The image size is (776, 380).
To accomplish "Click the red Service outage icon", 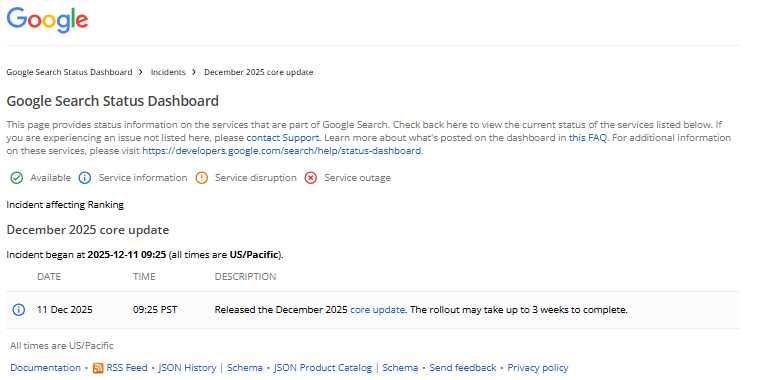I will (311, 178).
